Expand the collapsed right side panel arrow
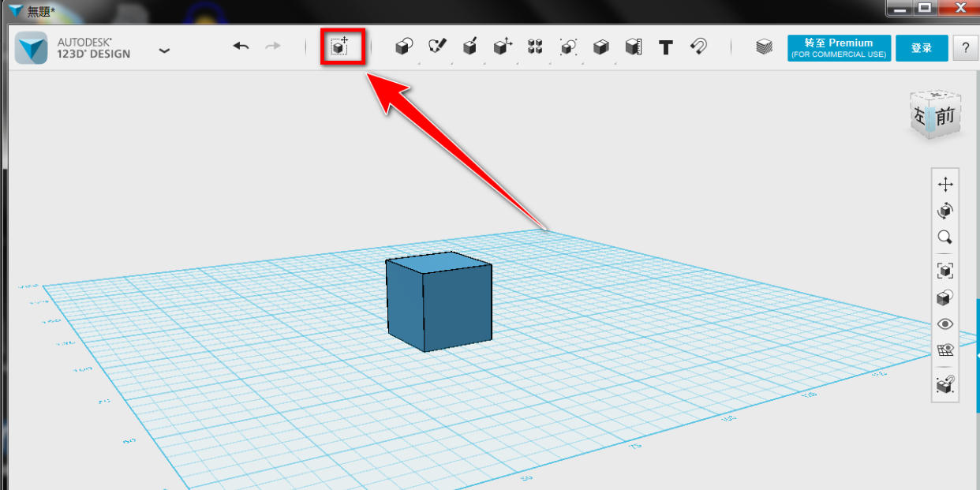980x490 pixels. point(978,357)
